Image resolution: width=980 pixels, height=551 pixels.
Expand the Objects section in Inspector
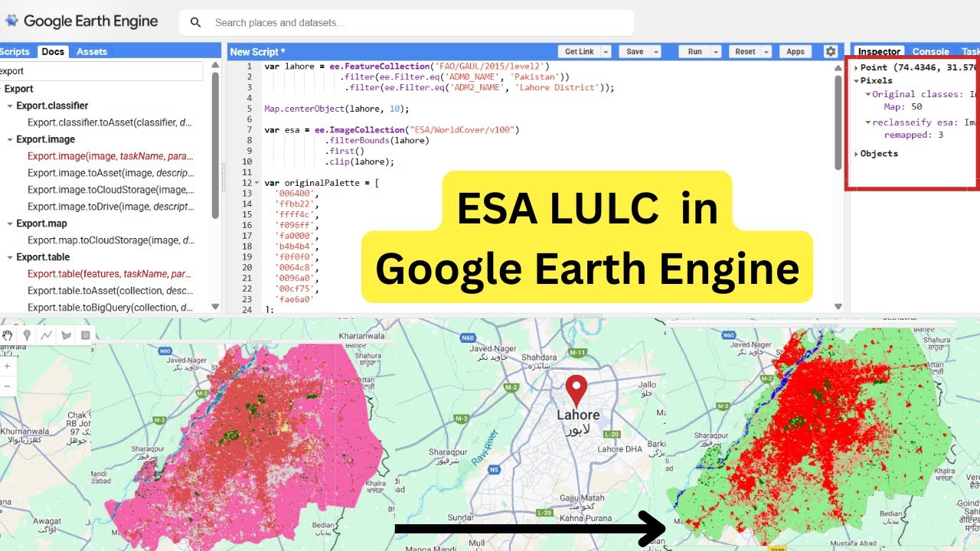tap(857, 154)
